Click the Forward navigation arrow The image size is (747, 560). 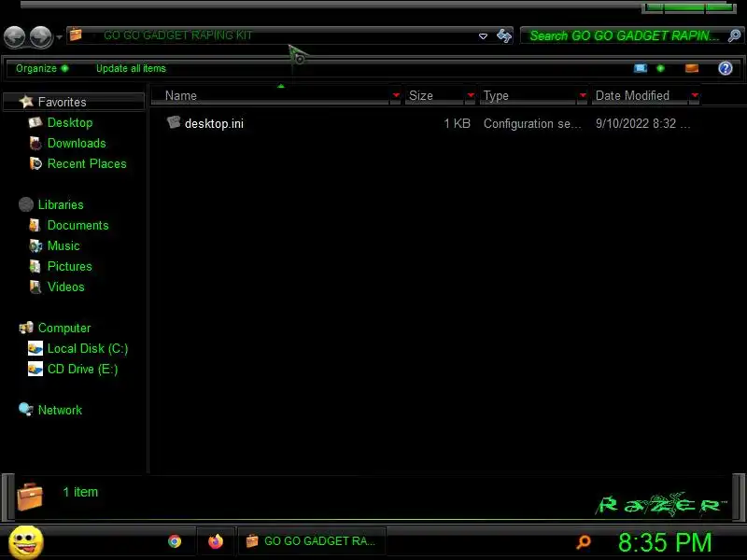point(41,36)
